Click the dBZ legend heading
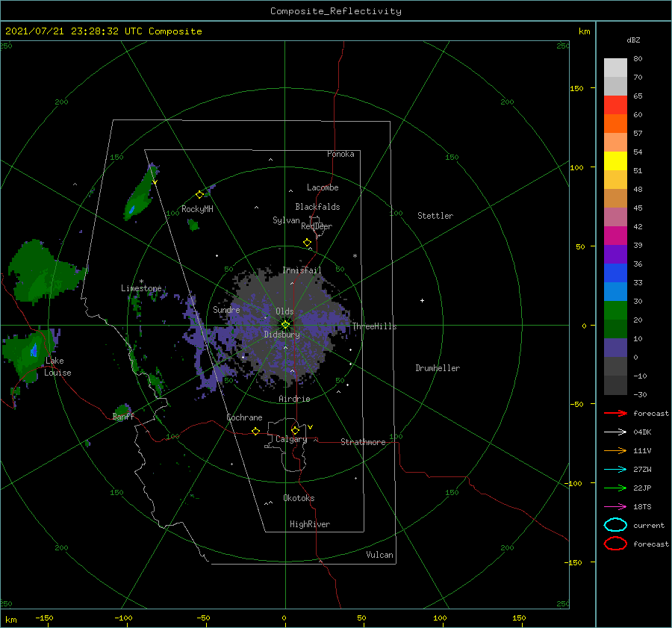Screen dimensions: 672x628 [633, 40]
